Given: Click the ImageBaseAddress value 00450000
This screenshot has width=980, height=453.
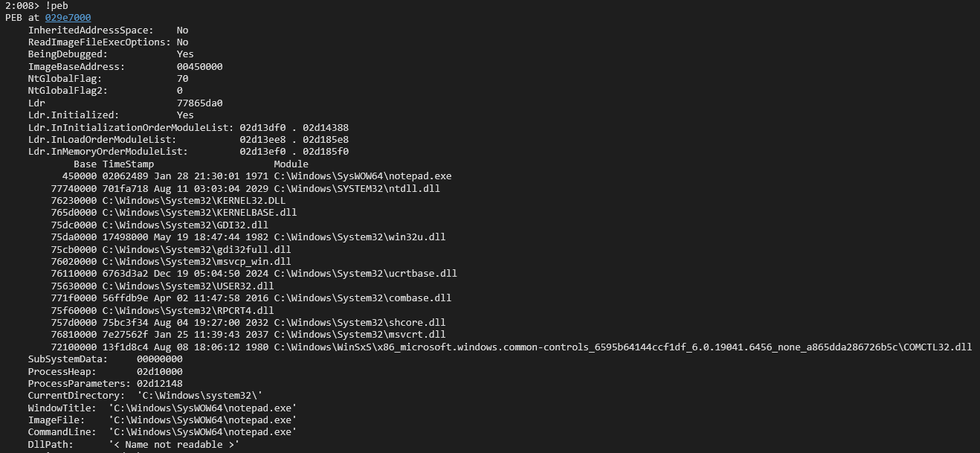Looking at the screenshot, I should pos(199,66).
